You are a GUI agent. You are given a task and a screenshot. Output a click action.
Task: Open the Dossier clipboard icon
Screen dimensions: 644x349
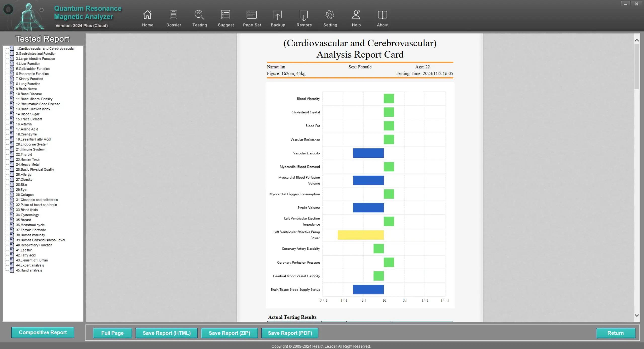[173, 15]
